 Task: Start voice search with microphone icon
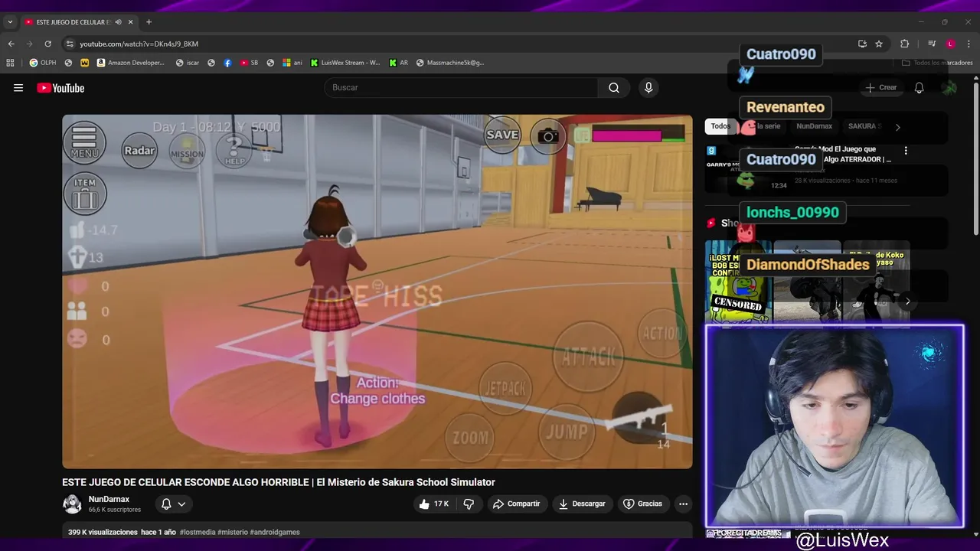(x=648, y=88)
